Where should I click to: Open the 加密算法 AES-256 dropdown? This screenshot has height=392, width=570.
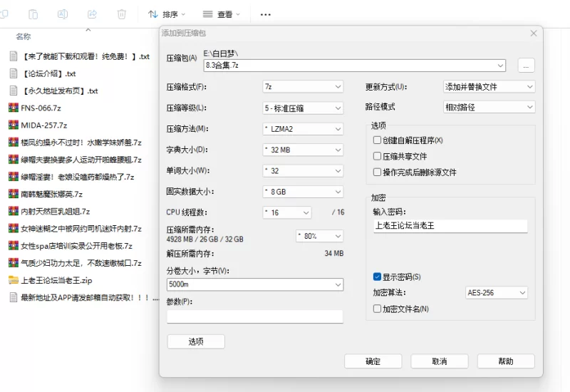pos(496,292)
